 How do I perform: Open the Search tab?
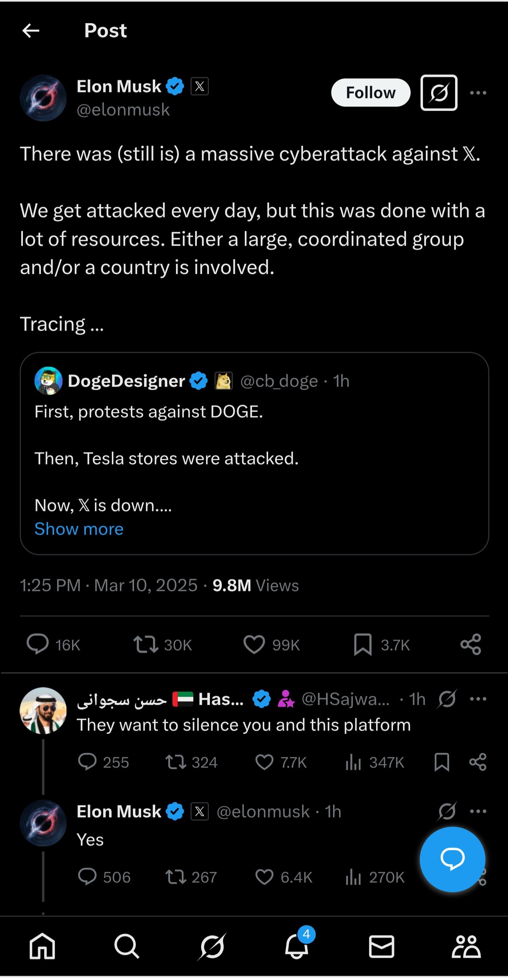(x=127, y=946)
